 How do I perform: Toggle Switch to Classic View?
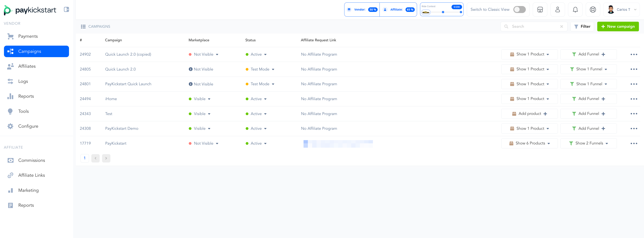pos(519,9)
